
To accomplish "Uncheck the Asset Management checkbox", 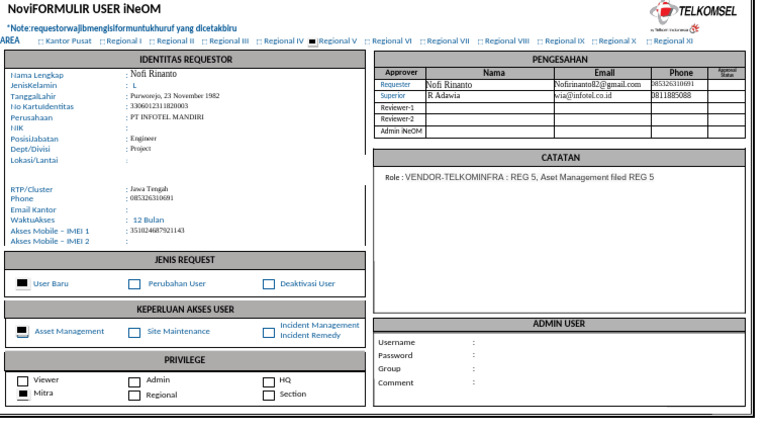I will point(22,332).
